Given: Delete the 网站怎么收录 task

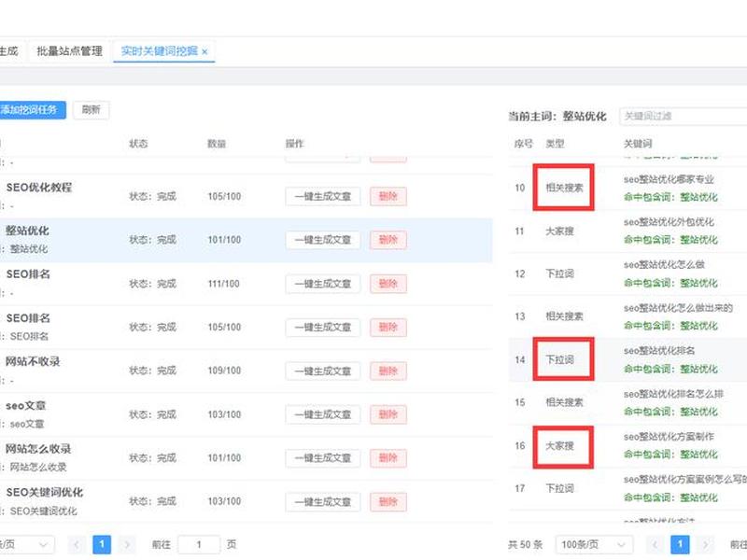Looking at the screenshot, I should (x=388, y=458).
